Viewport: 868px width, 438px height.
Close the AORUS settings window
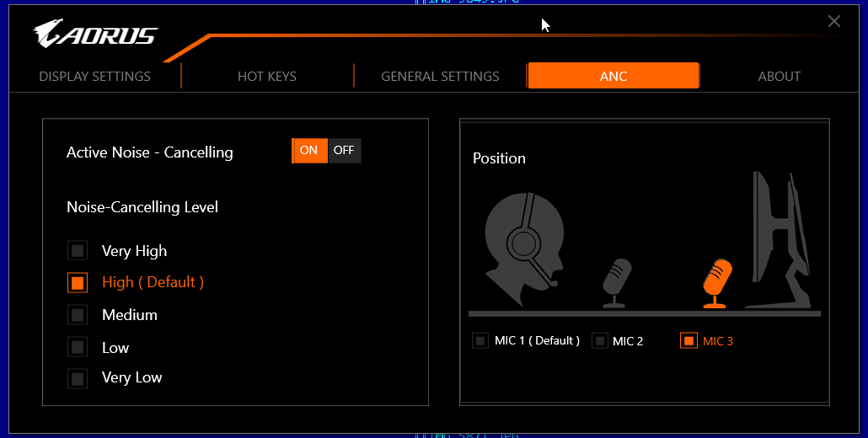(834, 21)
